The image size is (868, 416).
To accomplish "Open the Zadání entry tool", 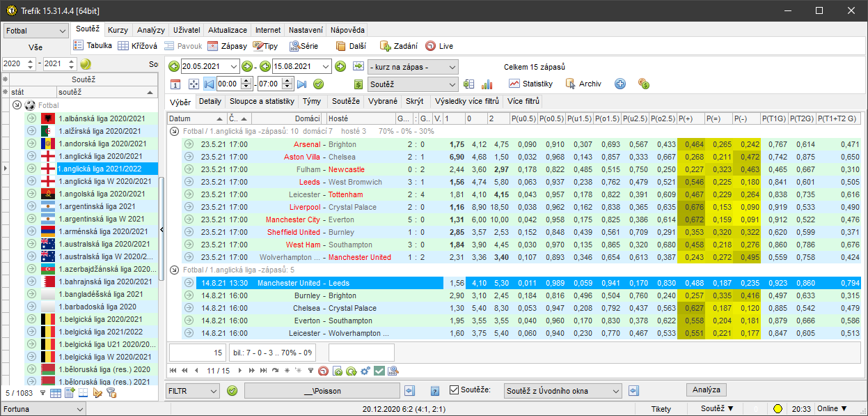I will click(398, 46).
